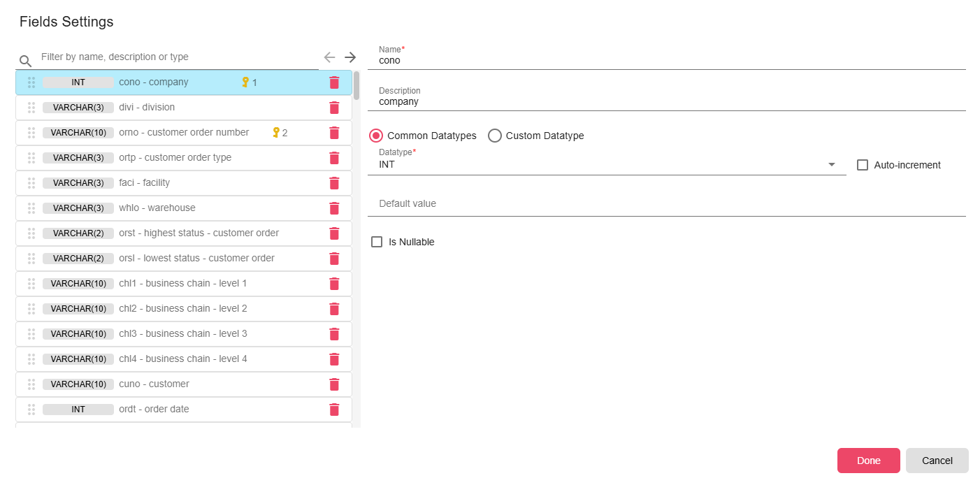Select the Custom Datatype radio button
The height and width of the screenshot is (485, 980).
495,136
